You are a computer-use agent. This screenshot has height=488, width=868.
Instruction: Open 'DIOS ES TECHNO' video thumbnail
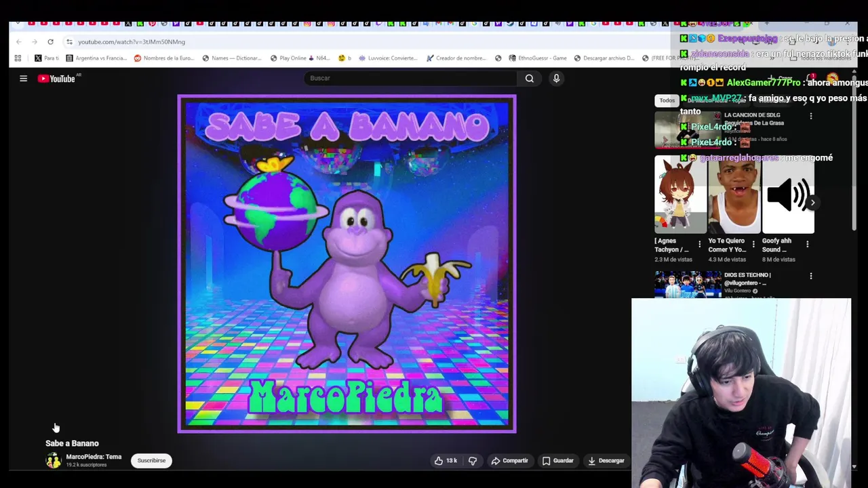pos(688,285)
